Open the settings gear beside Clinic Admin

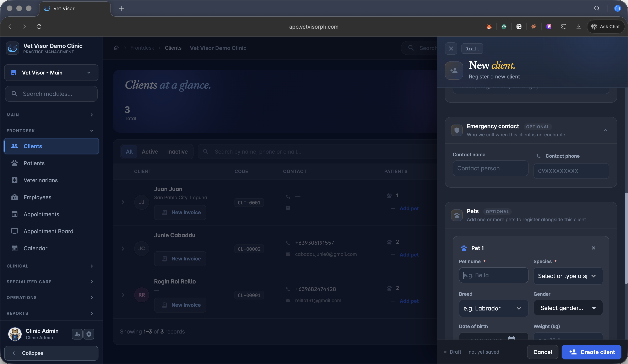click(89, 334)
